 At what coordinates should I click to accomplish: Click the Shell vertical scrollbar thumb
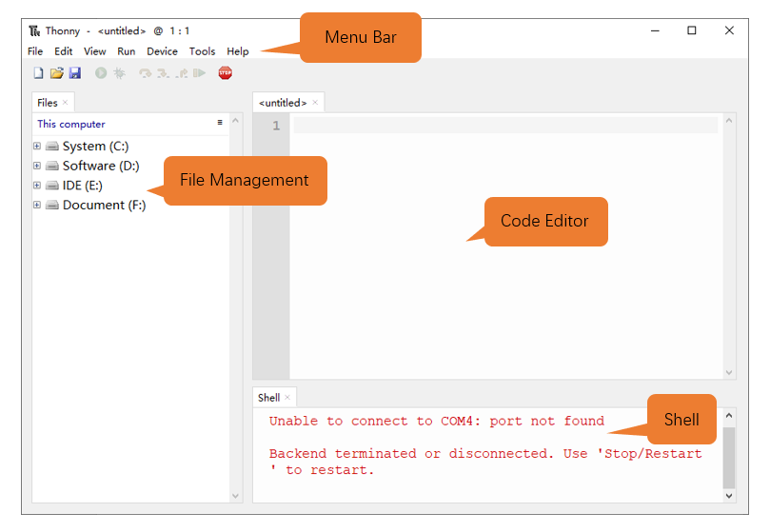coord(729,457)
